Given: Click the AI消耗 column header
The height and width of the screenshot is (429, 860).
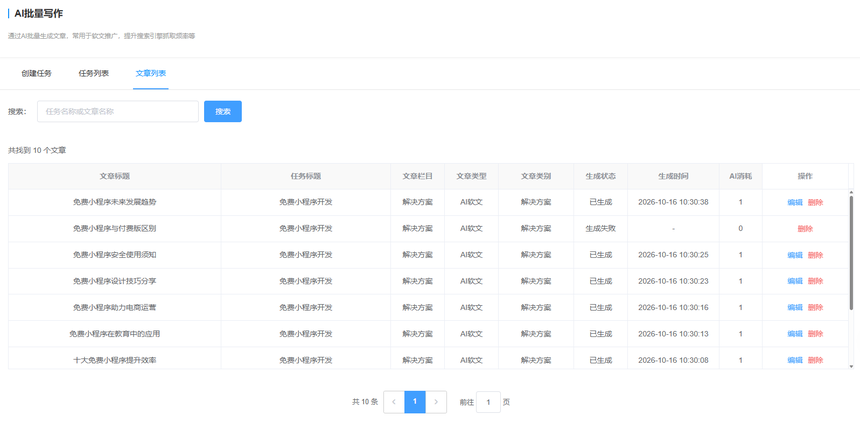Looking at the screenshot, I should pyautogui.click(x=740, y=177).
